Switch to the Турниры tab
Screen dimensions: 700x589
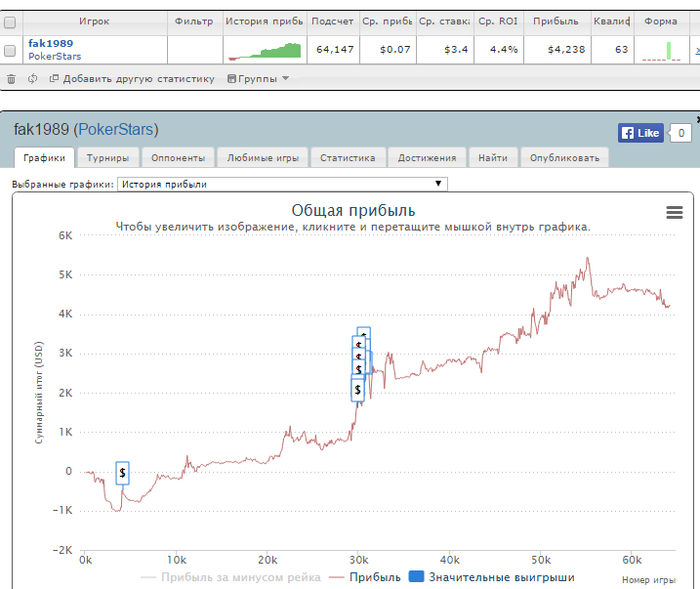107,157
